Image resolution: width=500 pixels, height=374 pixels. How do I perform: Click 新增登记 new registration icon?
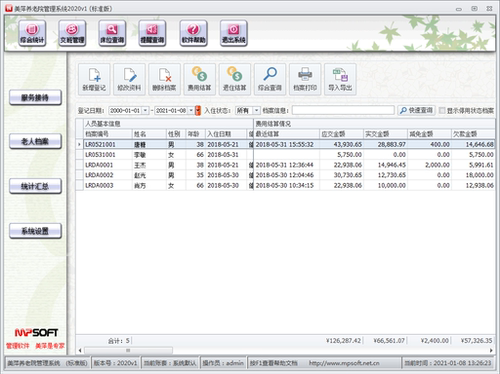(x=94, y=79)
